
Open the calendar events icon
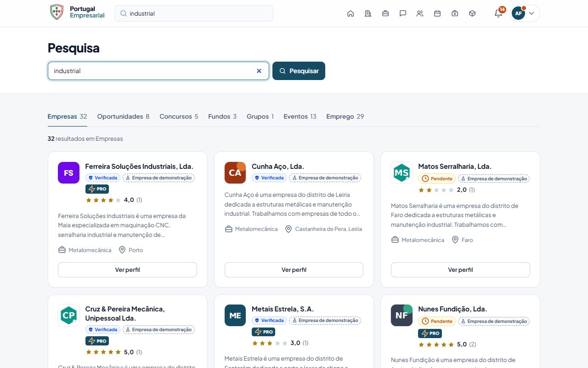437,13
